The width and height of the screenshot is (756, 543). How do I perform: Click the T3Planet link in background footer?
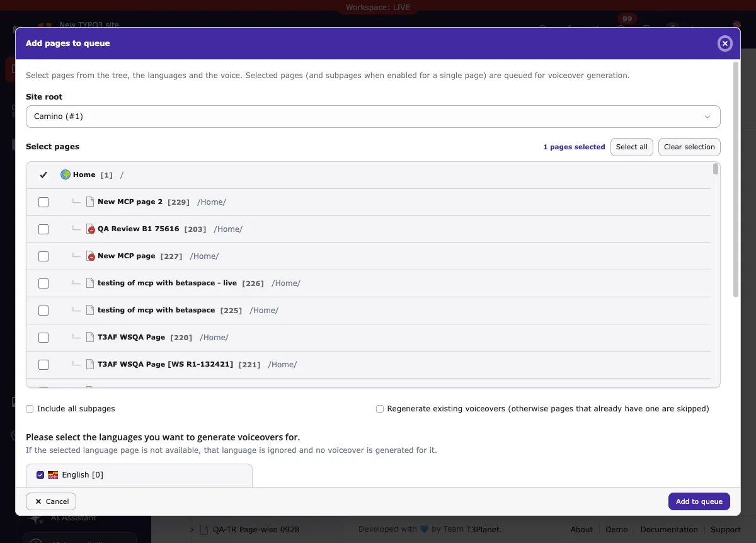coord(483,530)
